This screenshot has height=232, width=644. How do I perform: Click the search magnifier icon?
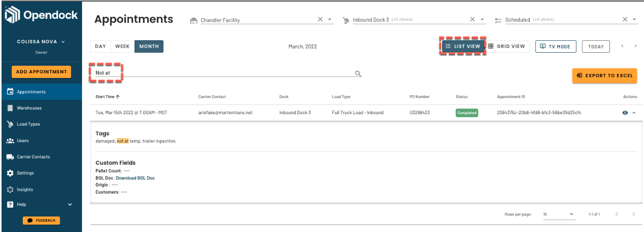pyautogui.click(x=358, y=73)
